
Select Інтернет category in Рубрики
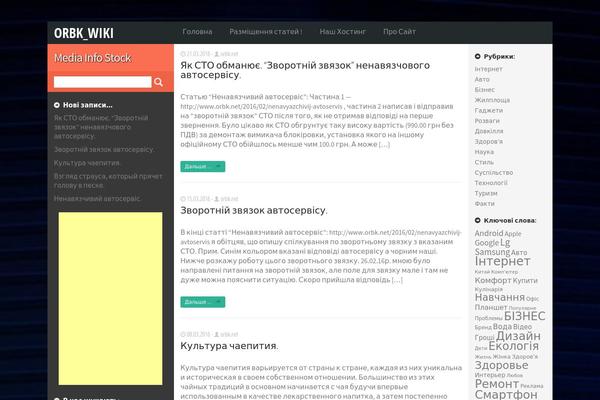click(489, 69)
